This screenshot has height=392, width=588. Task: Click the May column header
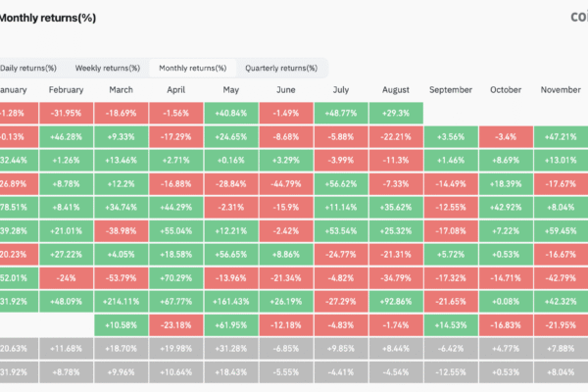coord(233,90)
